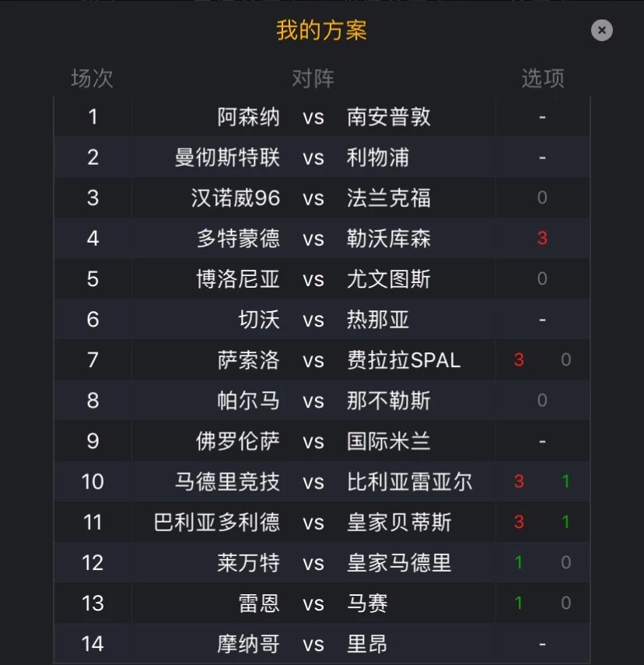Select option 3 for 萨索洛 match

tap(519, 360)
